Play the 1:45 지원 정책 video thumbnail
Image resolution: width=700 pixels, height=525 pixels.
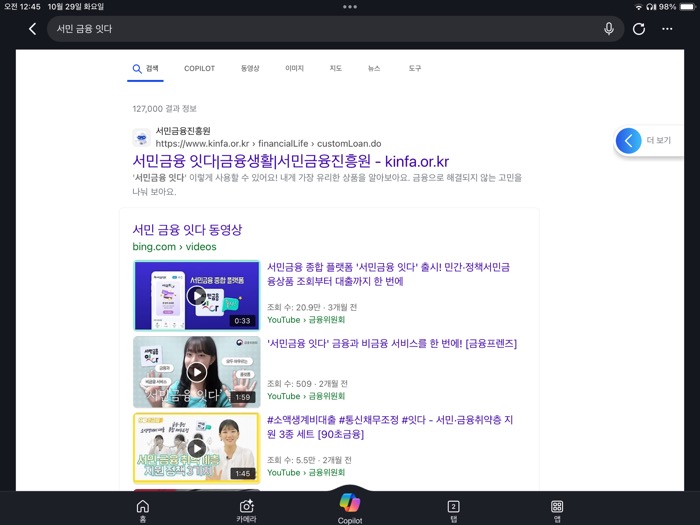click(x=196, y=448)
